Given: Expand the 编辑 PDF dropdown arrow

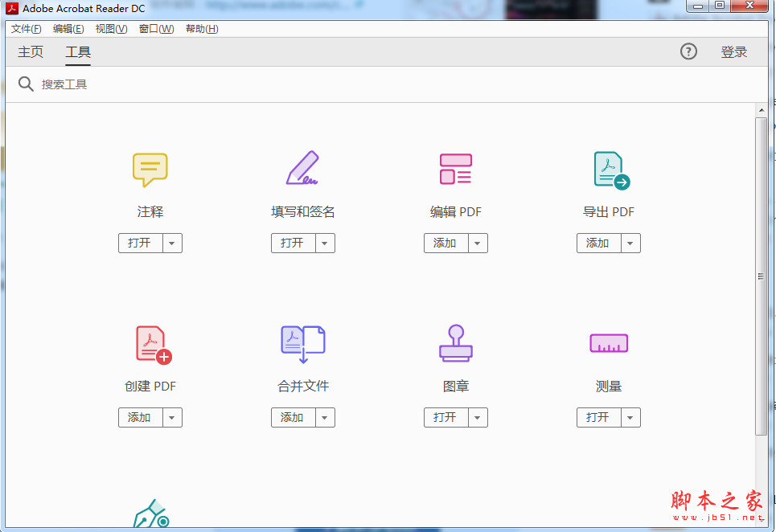Looking at the screenshot, I should pyautogui.click(x=478, y=243).
